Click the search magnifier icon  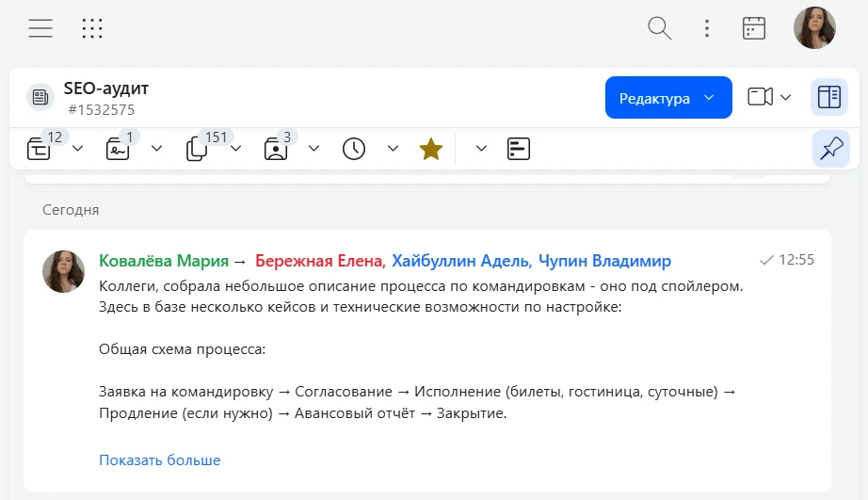[x=659, y=28]
